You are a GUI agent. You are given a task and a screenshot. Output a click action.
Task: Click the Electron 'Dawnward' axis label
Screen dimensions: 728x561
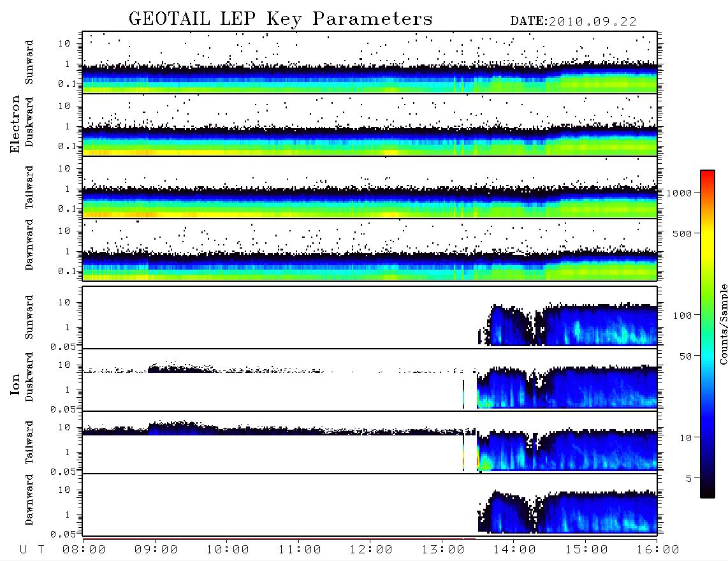point(29,245)
